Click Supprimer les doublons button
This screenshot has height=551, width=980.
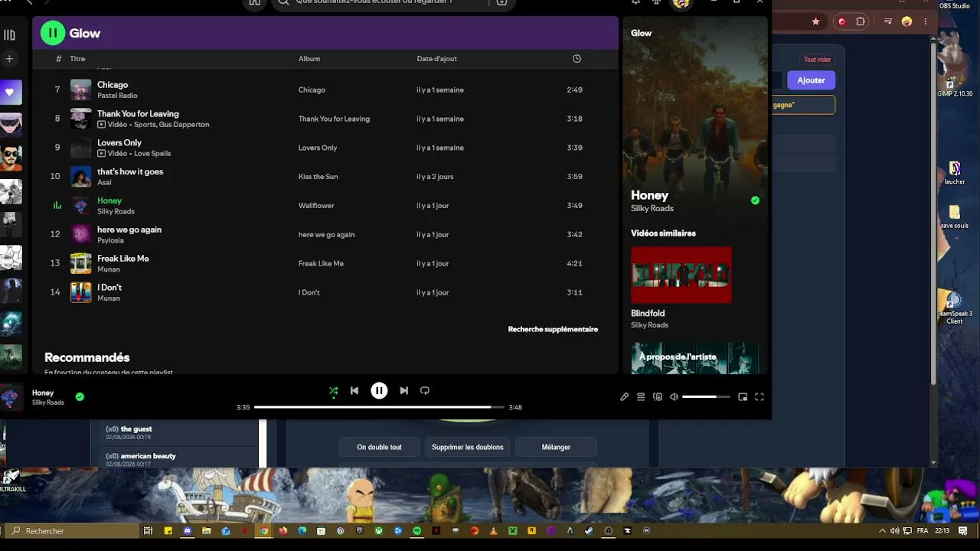(x=468, y=447)
